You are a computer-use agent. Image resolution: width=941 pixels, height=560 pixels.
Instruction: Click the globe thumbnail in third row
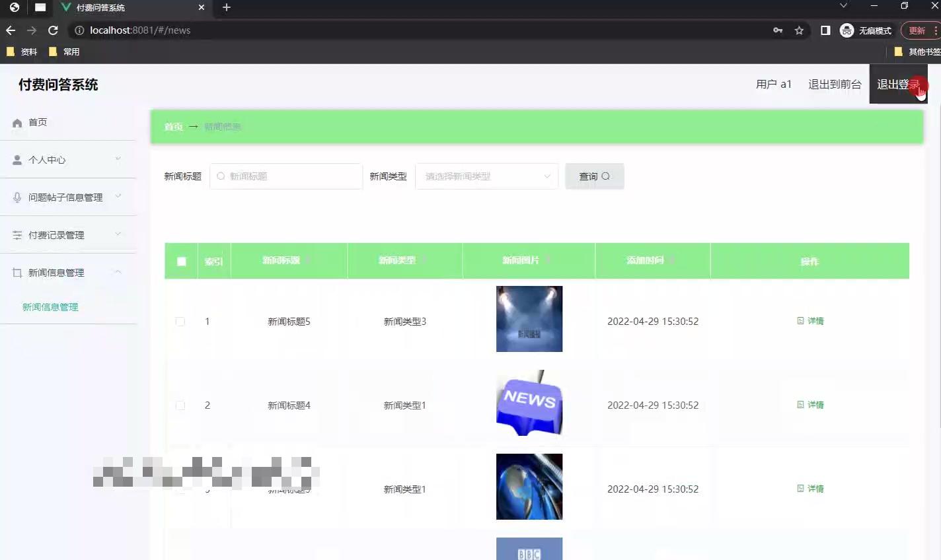529,487
